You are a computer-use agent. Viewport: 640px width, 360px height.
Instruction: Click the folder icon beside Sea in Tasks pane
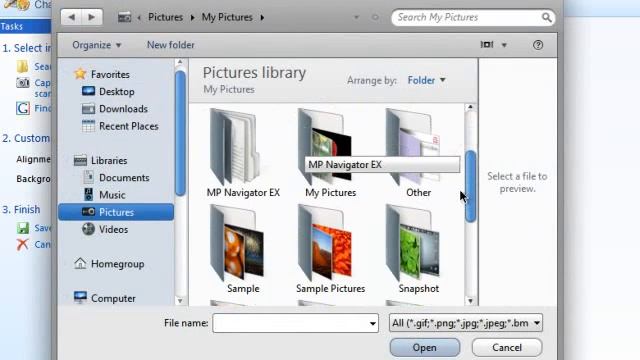[22, 66]
